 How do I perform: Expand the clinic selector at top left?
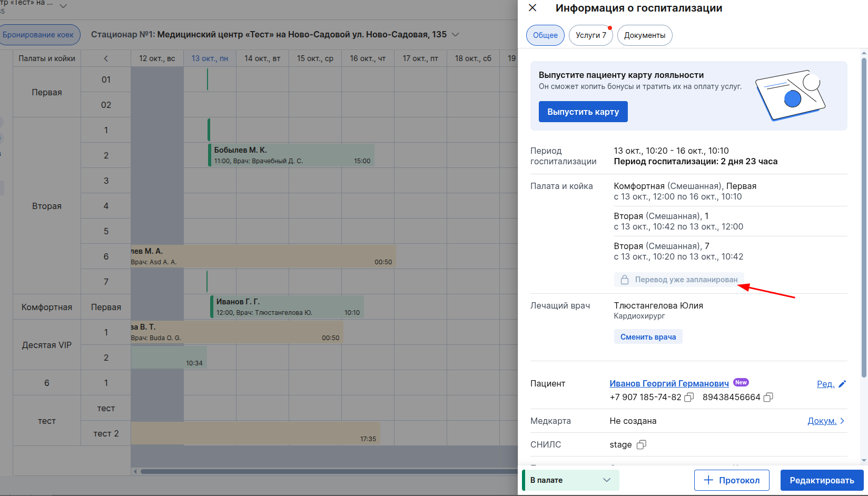(63, 6)
